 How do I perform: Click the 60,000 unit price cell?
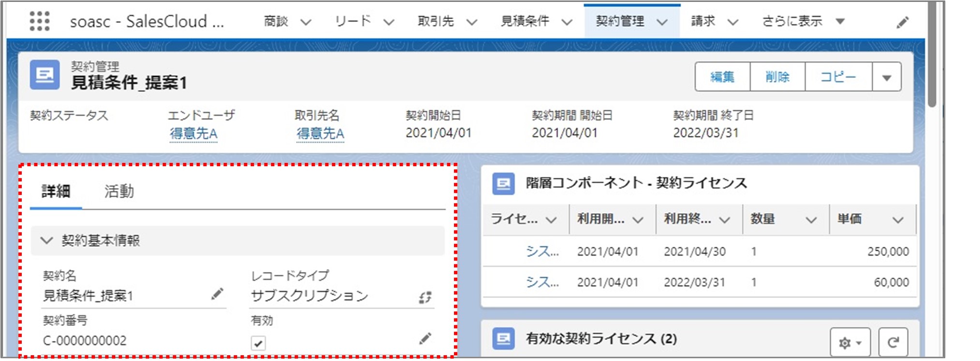(x=891, y=283)
